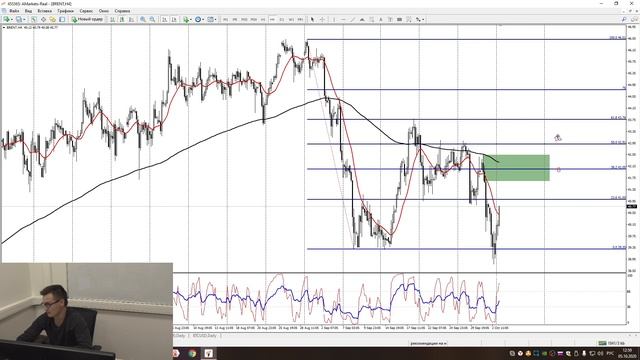Show the Terminal panel icon
The width and height of the screenshot is (640, 360).
pos(62,19)
